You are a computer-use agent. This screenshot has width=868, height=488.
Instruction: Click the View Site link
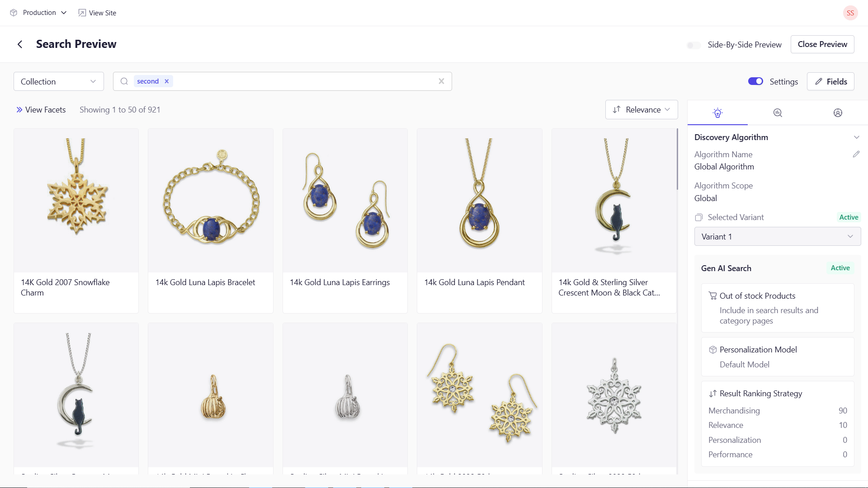[x=97, y=13]
